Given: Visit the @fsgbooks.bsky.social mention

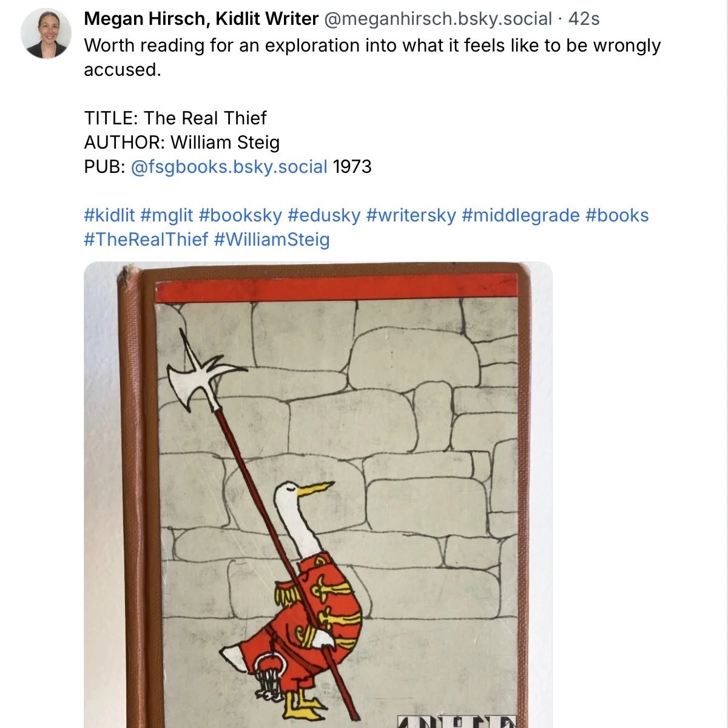Looking at the screenshot, I should pos(229,167).
